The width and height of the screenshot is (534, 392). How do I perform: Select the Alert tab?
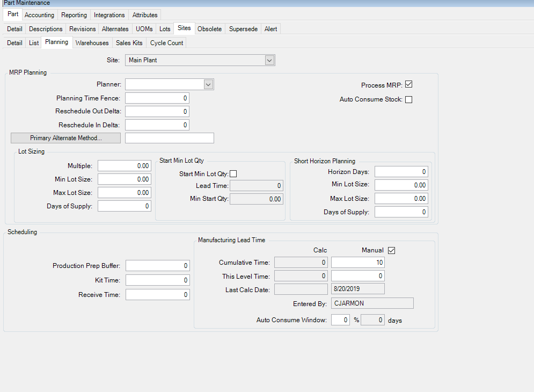pyautogui.click(x=270, y=29)
